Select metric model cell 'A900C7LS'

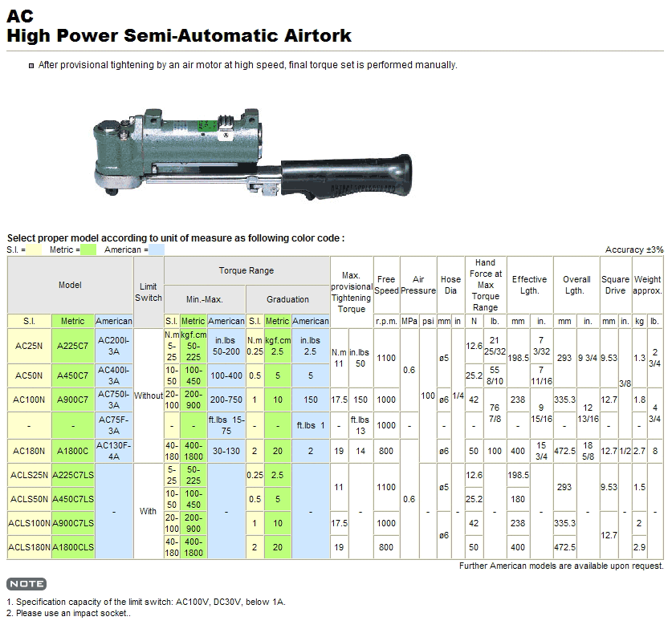[73, 523]
